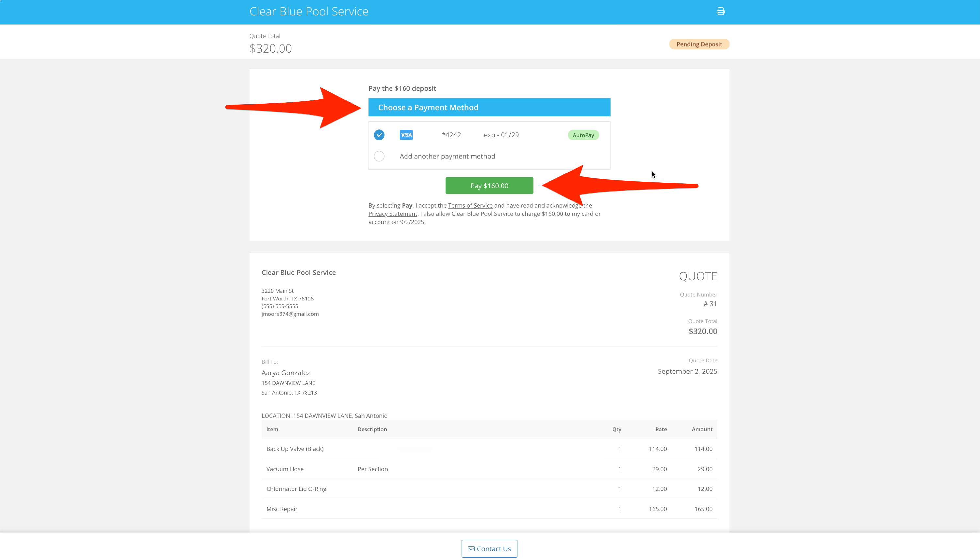Image resolution: width=980 pixels, height=560 pixels.
Task: Click the $320.00 quote total at top
Action: coord(270,48)
